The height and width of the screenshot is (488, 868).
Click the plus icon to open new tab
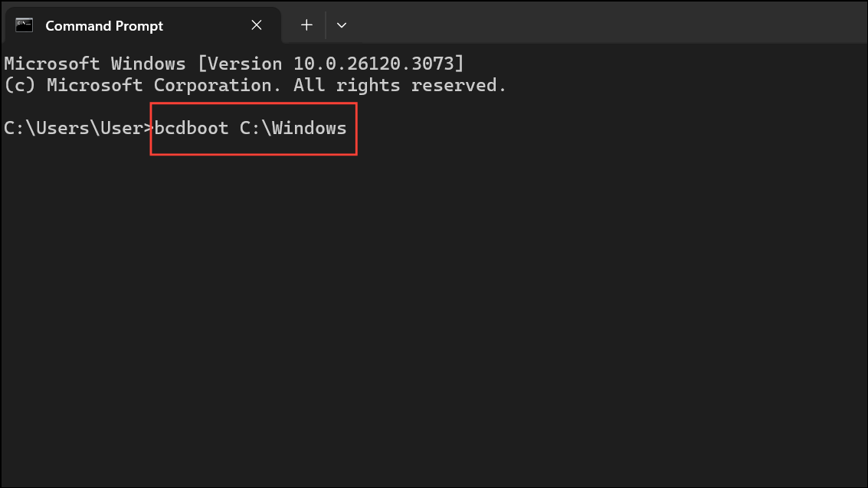306,25
